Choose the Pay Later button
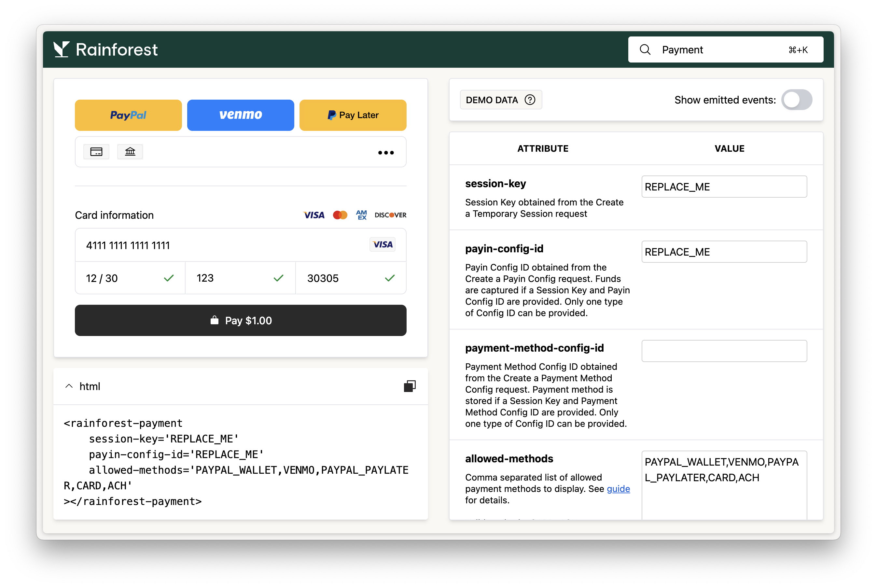Screen dimensions: 877x588 (x=353, y=115)
